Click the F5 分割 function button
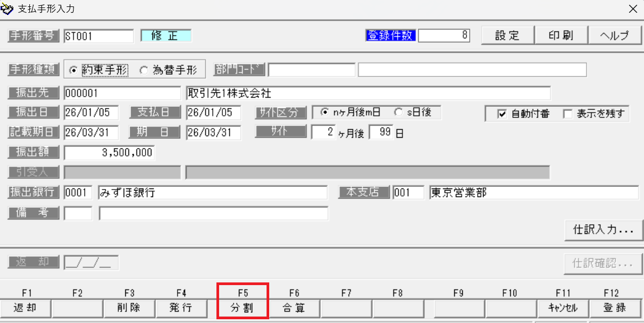 tap(243, 309)
